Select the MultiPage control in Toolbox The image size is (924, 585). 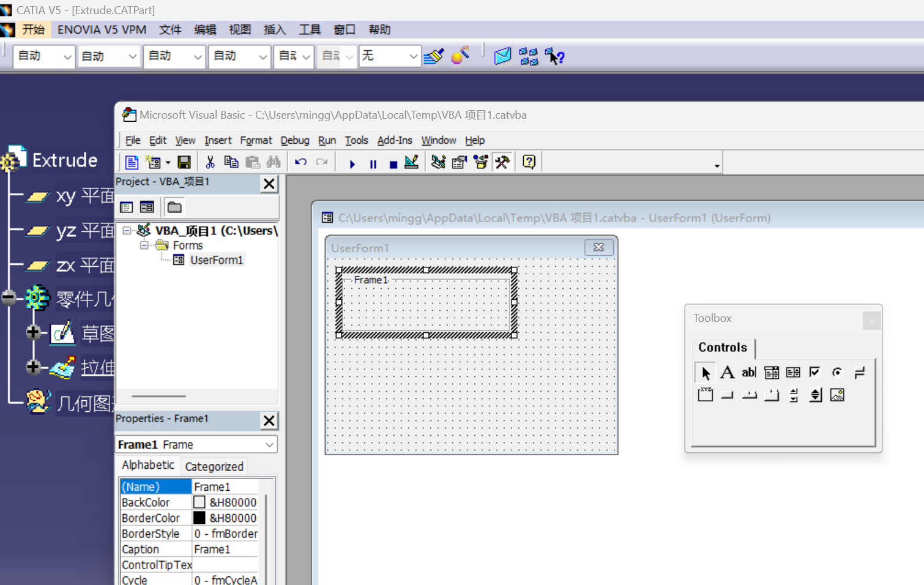772,395
